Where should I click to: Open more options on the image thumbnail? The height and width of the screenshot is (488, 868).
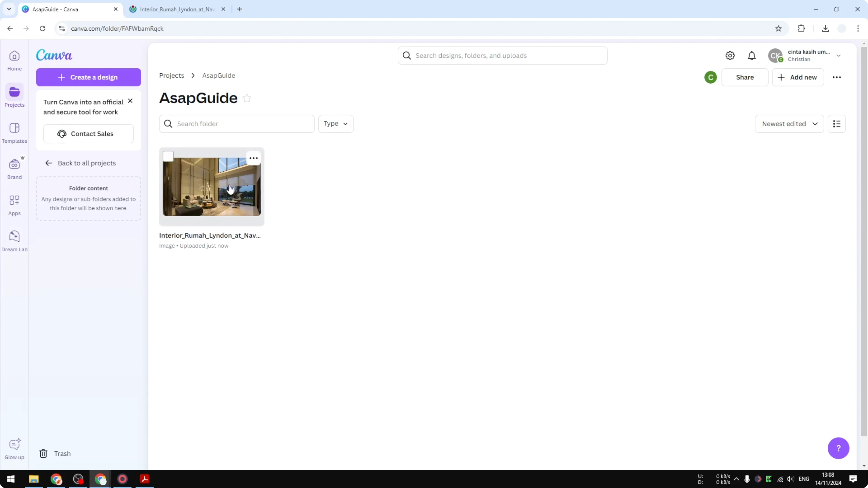pyautogui.click(x=254, y=158)
